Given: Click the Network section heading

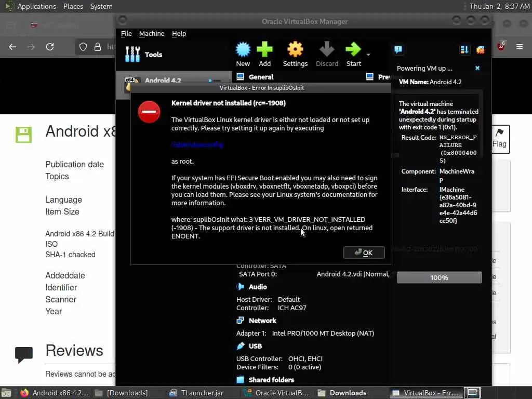Looking at the screenshot, I should 262,321.
